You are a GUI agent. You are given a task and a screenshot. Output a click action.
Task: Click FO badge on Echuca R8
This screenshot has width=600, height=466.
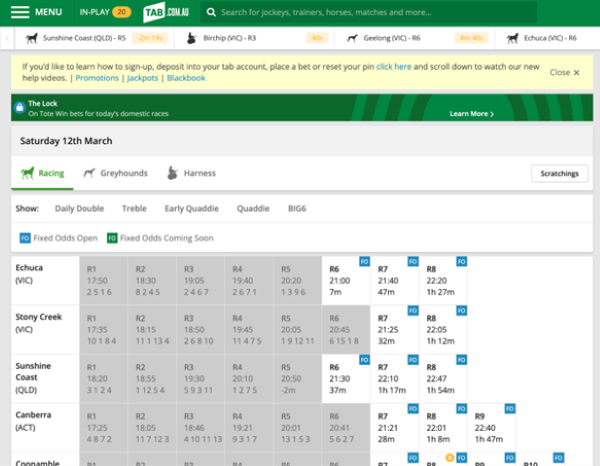(461, 262)
